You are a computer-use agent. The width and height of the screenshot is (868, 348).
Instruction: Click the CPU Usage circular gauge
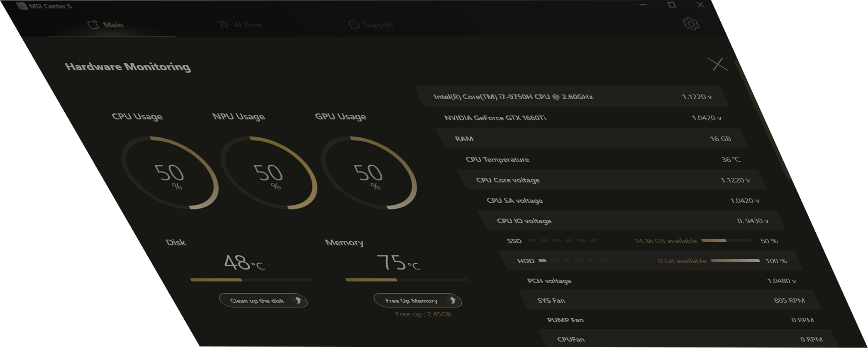(x=170, y=173)
